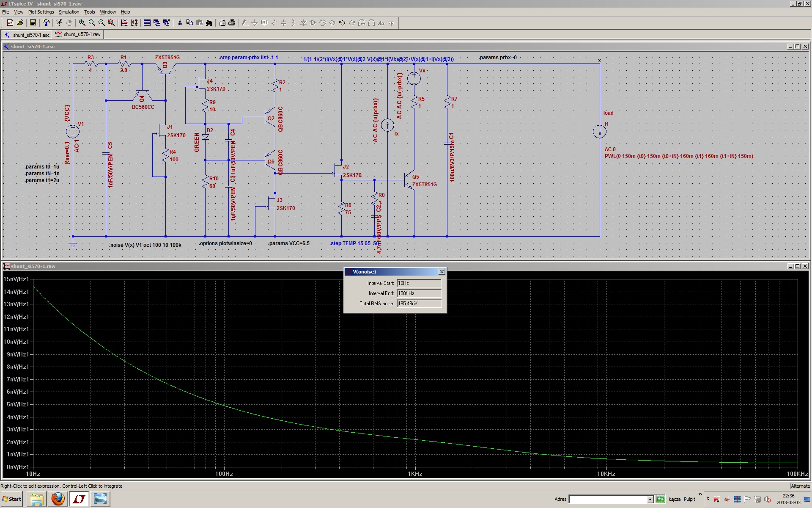Viewport: 812px width, 508px height.
Task: Click the Draw Wire pencil icon
Action: 245,23
